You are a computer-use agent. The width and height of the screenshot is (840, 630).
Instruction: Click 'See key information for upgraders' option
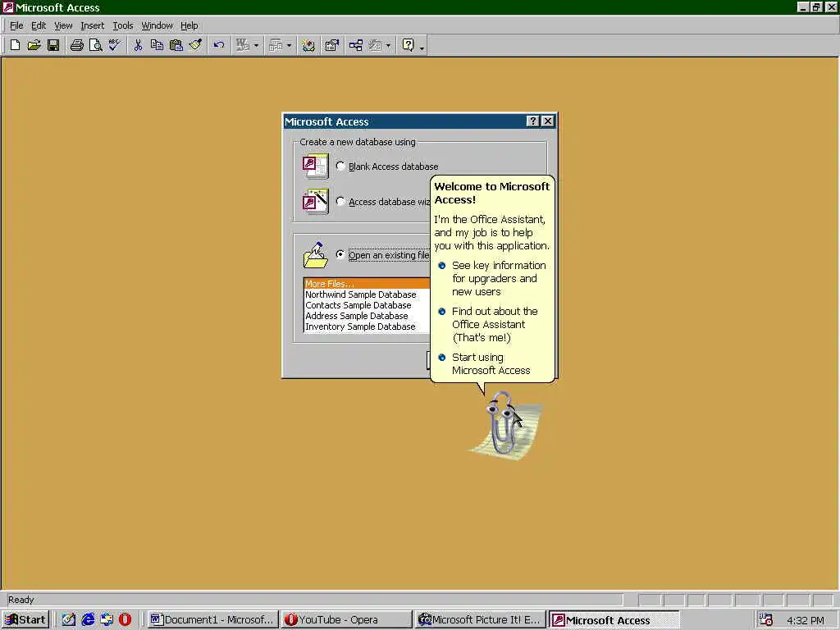pyautogui.click(x=493, y=279)
